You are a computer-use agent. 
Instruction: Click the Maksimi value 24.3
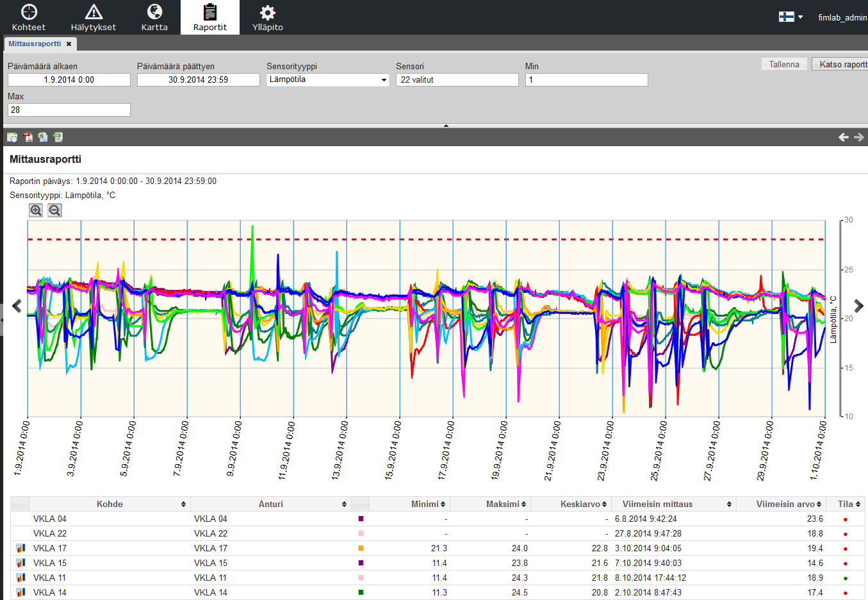tap(520, 578)
